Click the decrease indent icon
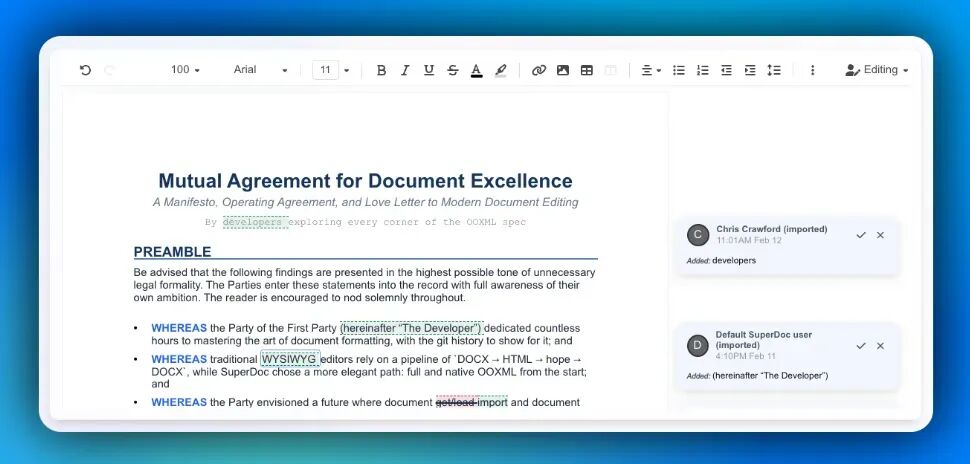The height and width of the screenshot is (464, 970). pos(726,70)
